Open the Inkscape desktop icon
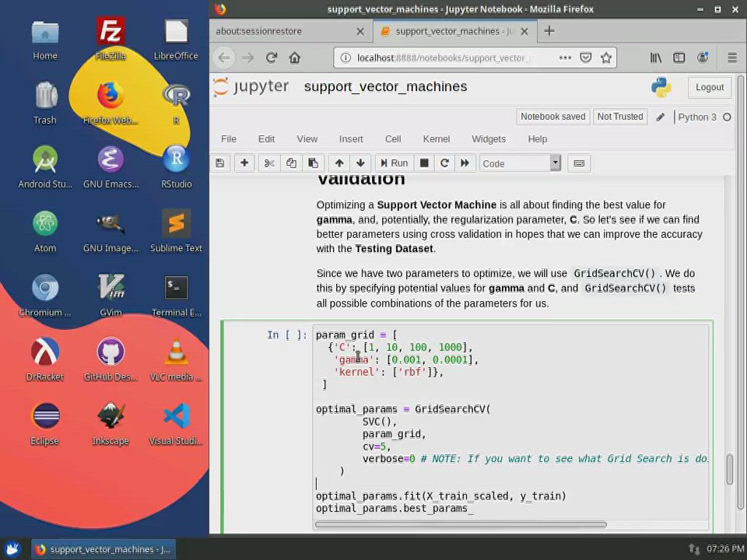The height and width of the screenshot is (560, 747). point(110,424)
